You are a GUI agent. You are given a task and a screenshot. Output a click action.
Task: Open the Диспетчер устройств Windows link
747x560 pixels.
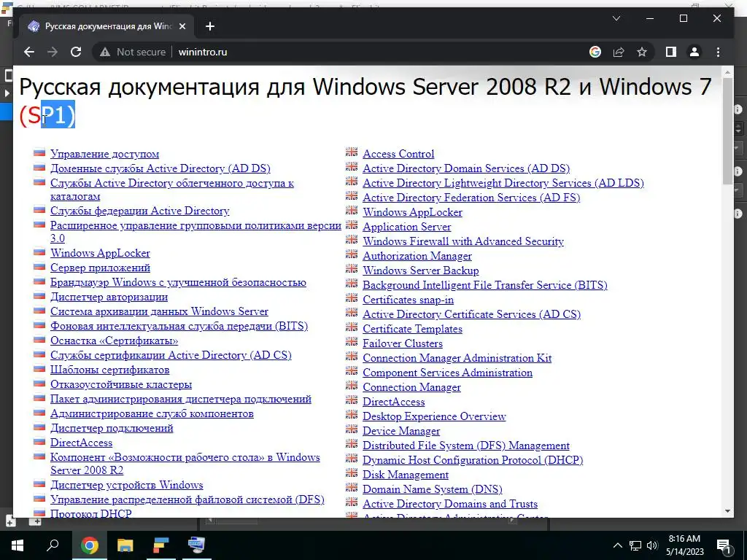click(127, 485)
